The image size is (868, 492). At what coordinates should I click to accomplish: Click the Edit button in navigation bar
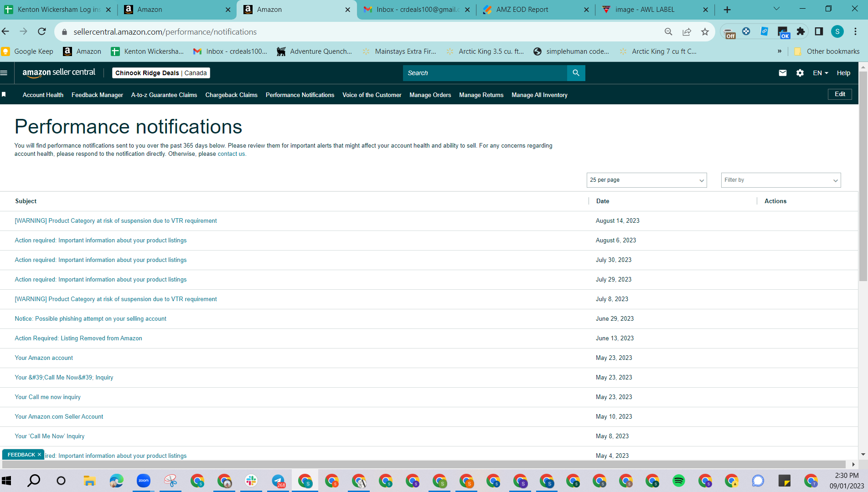[x=840, y=94]
